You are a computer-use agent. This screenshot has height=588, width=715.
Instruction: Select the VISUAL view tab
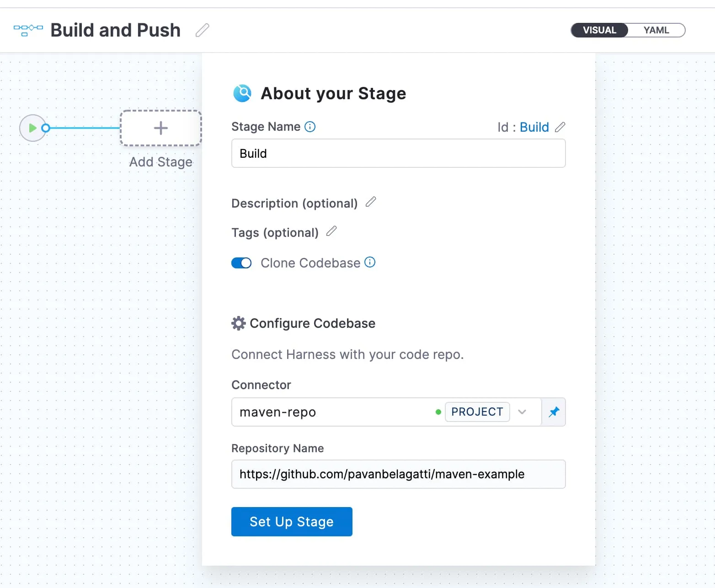pos(599,30)
